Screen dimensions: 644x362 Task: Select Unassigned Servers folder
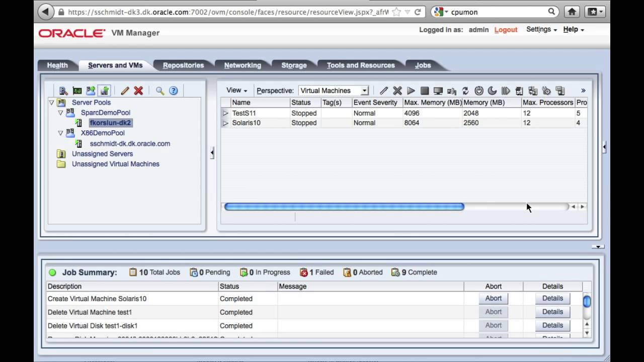[x=102, y=154]
